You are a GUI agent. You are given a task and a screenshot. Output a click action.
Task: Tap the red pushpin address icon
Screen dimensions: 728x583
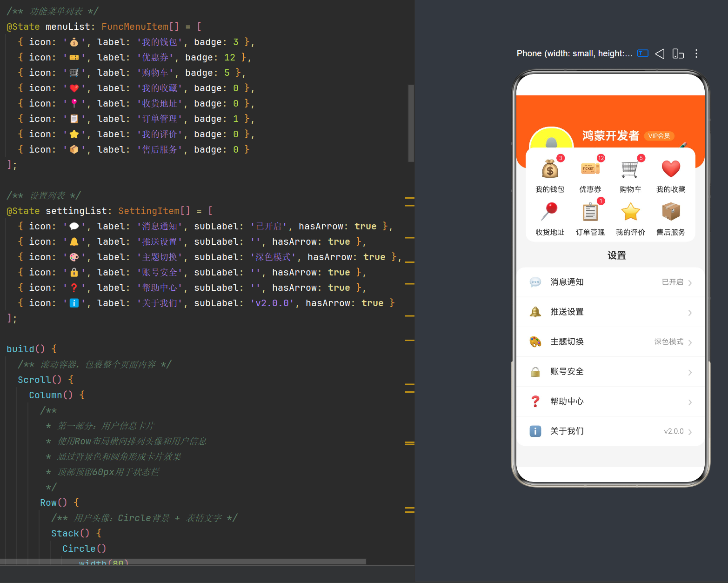click(x=550, y=211)
